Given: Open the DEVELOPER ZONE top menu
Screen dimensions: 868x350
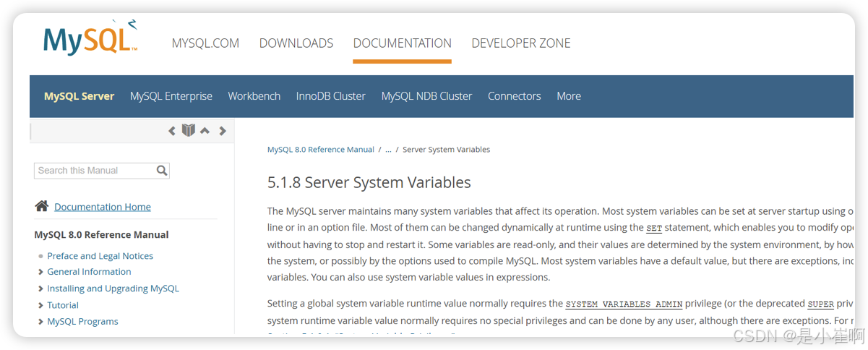Looking at the screenshot, I should coord(521,43).
